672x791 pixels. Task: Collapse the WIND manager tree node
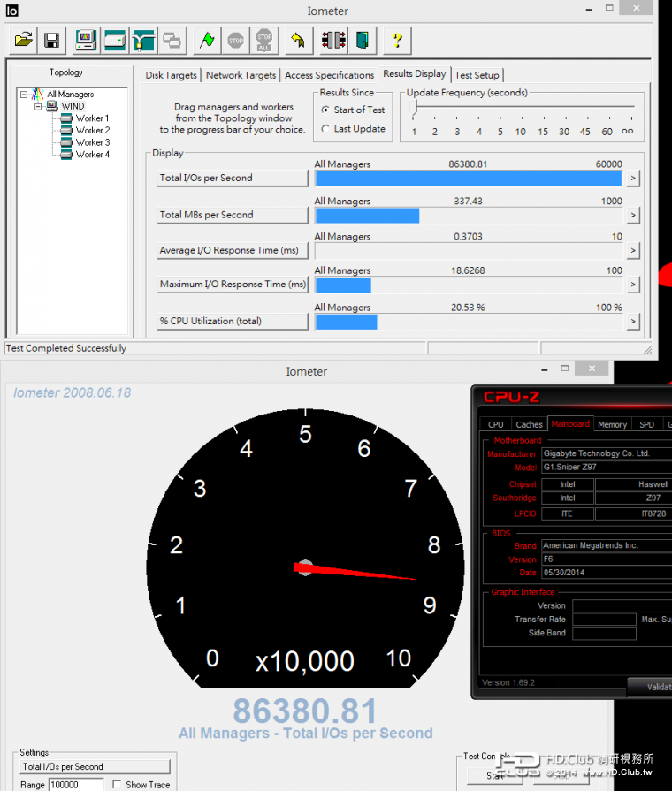pyautogui.click(x=38, y=106)
